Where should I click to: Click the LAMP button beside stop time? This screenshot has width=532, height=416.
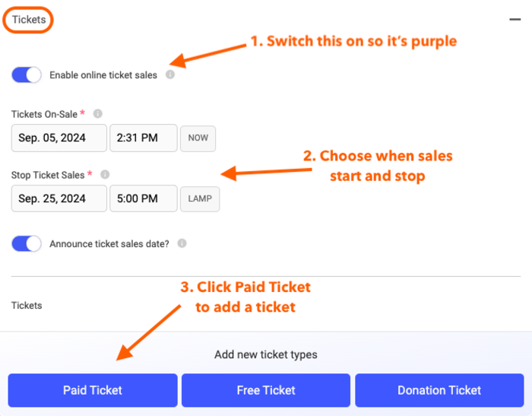200,199
